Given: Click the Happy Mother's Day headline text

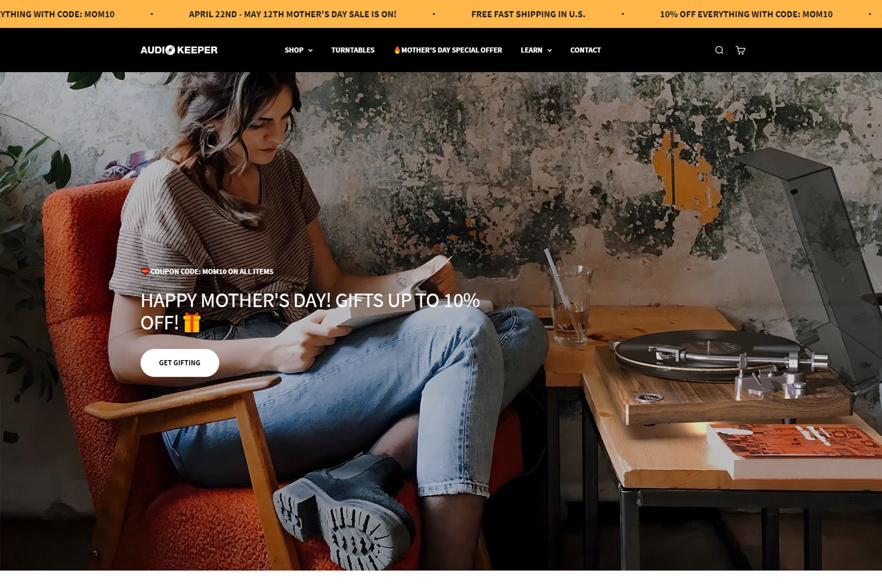Looking at the screenshot, I should (310, 311).
